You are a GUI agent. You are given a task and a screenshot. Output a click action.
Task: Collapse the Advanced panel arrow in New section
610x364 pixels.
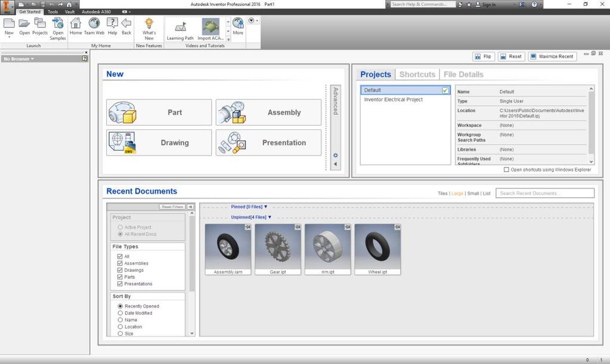[335, 164]
